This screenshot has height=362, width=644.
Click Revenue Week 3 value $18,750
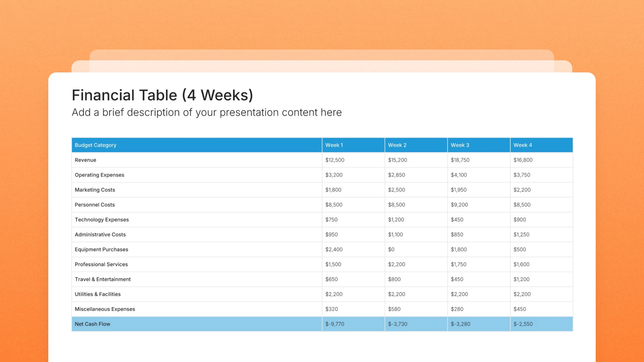tap(460, 160)
